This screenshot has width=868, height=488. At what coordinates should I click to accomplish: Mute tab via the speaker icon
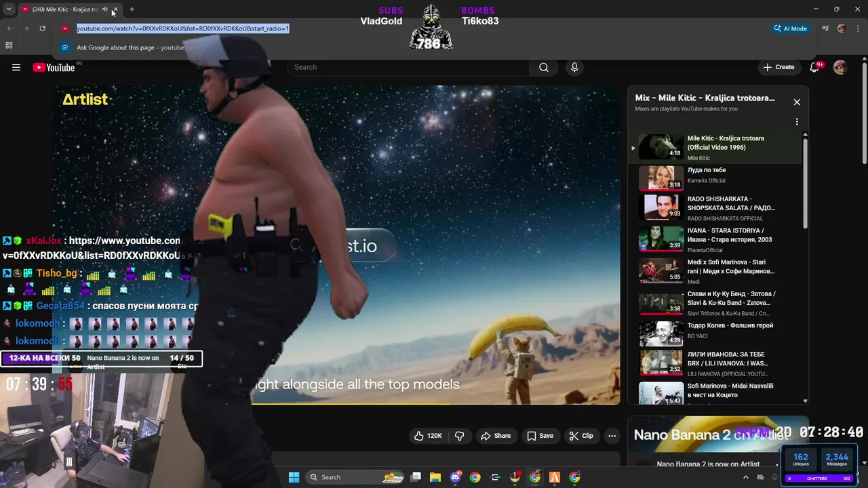point(104,9)
